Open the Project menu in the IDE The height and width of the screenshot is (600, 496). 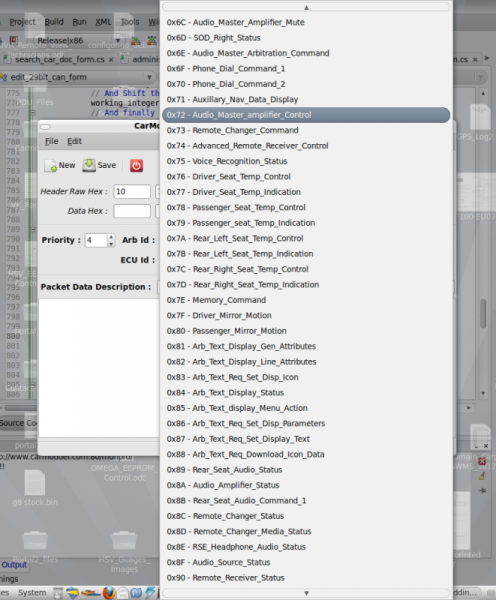[22, 22]
